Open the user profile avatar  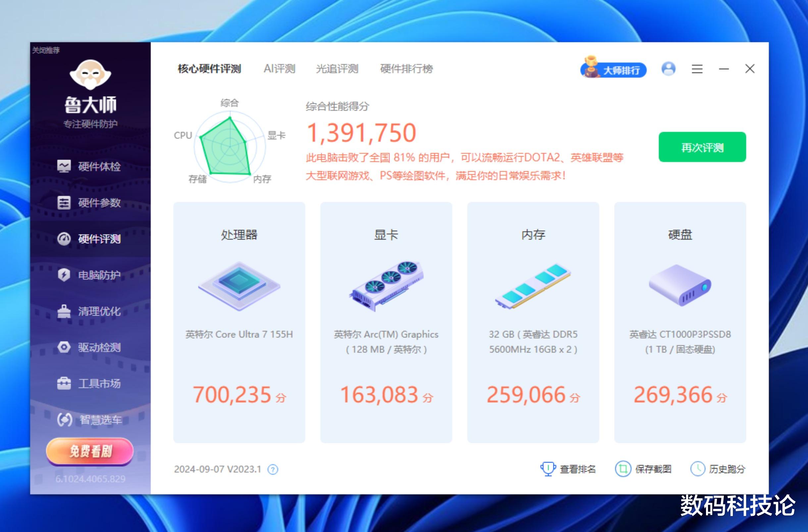[669, 70]
